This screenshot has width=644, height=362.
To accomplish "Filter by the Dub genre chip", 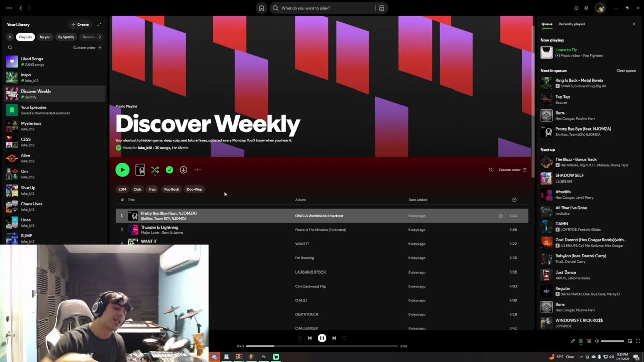I will coord(137,189).
